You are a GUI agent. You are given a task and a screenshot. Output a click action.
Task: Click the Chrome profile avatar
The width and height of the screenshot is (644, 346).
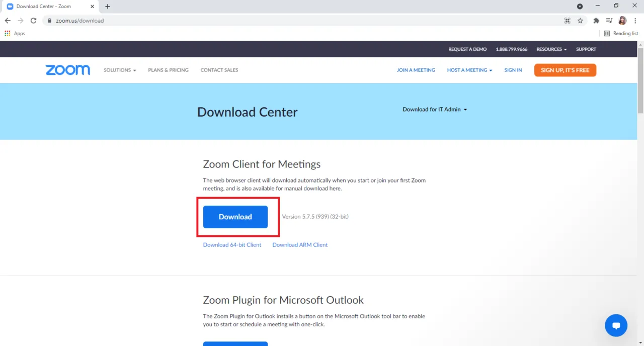(x=622, y=21)
